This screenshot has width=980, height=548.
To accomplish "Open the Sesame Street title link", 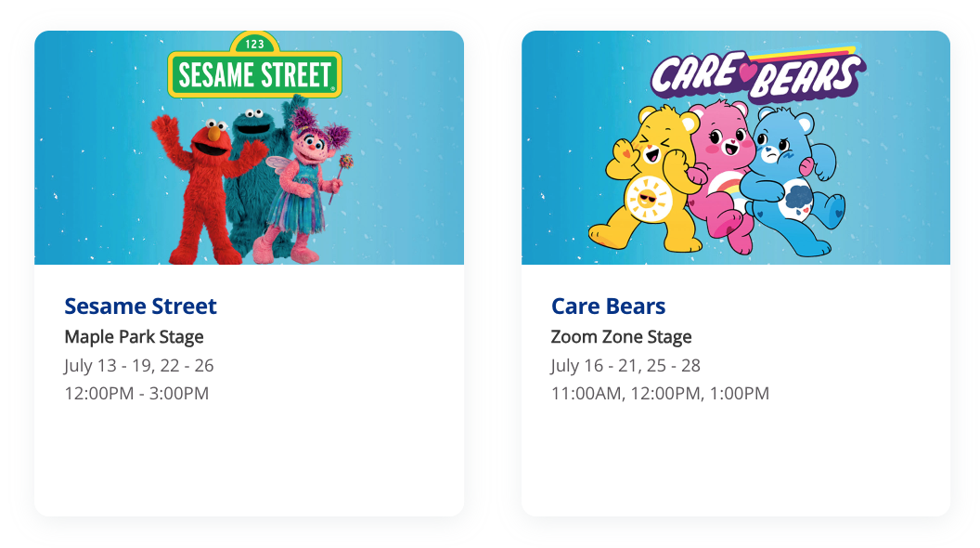I will click(140, 307).
